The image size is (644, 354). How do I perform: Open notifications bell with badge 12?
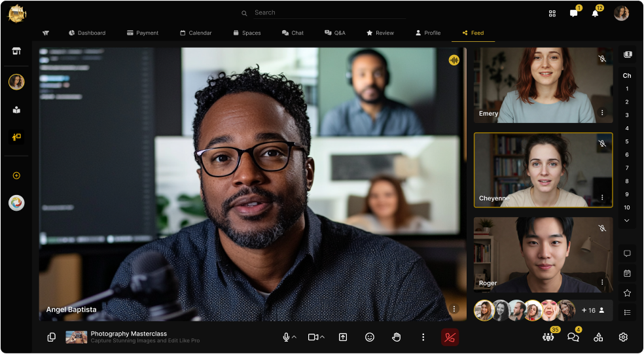595,13
